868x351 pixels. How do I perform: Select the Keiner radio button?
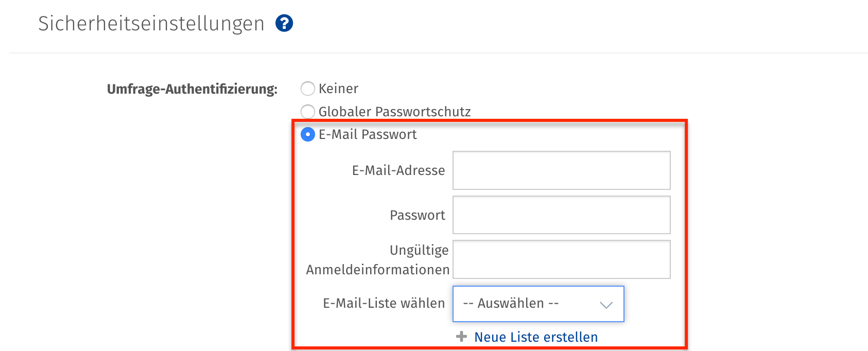(308, 89)
